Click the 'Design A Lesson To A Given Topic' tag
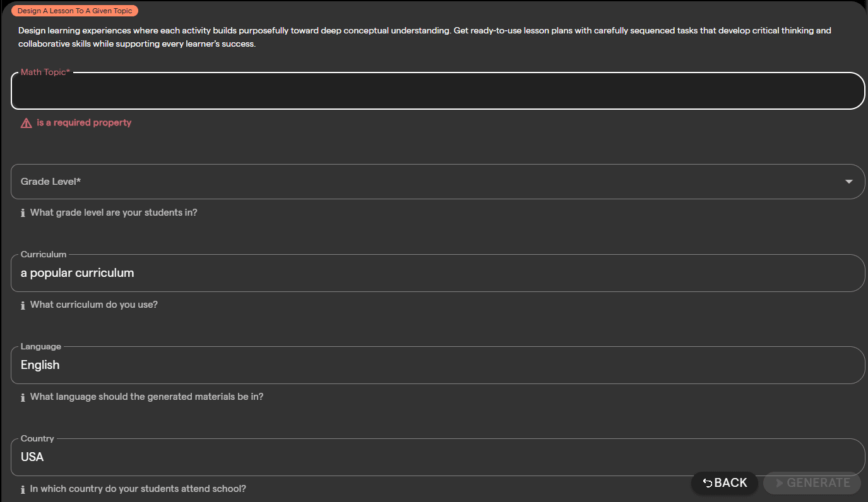The image size is (868, 502). (74, 11)
